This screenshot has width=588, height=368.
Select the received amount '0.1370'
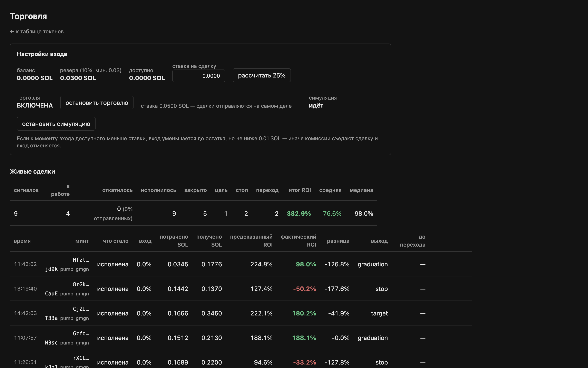(x=212, y=289)
